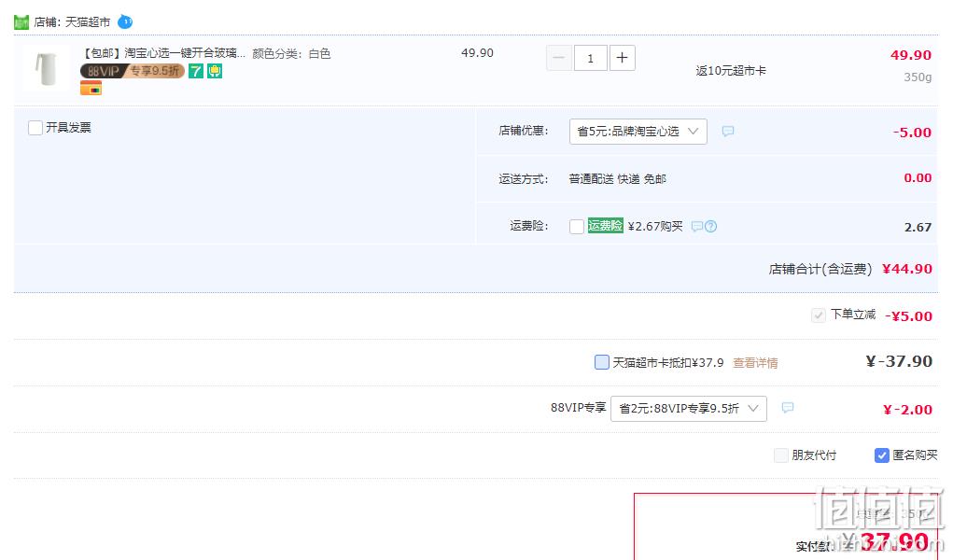Click the green-yellow service guarantee icon

(215, 71)
